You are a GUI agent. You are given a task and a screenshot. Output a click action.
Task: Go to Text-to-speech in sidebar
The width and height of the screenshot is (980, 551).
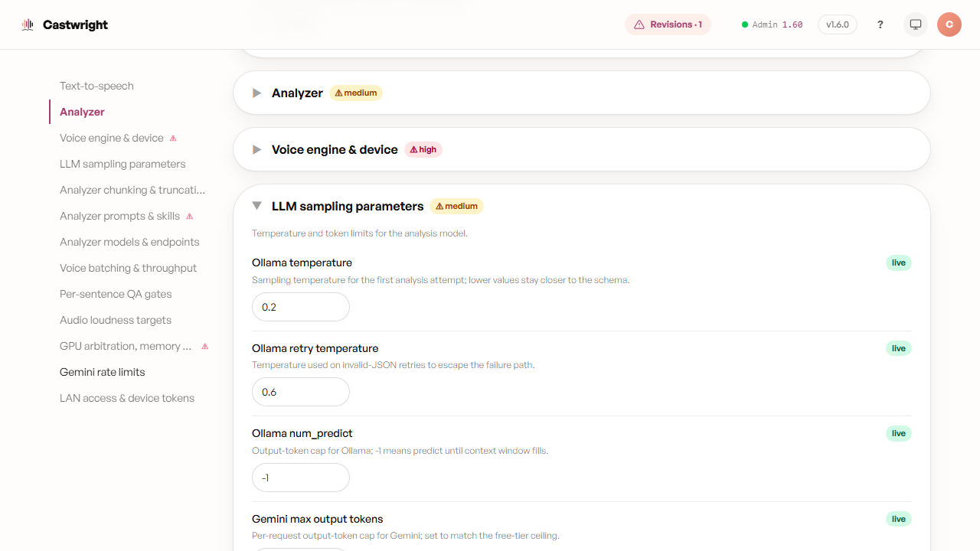(x=96, y=86)
